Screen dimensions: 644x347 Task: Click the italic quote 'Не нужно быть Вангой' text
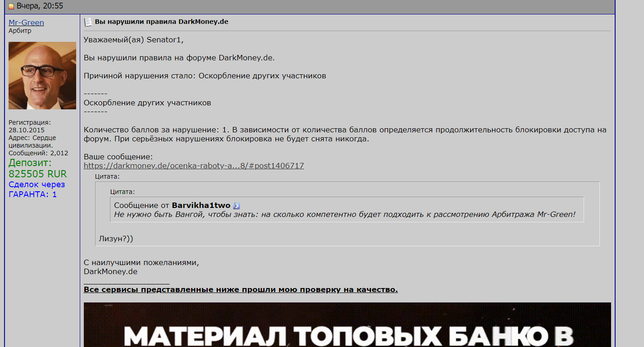(x=345, y=214)
